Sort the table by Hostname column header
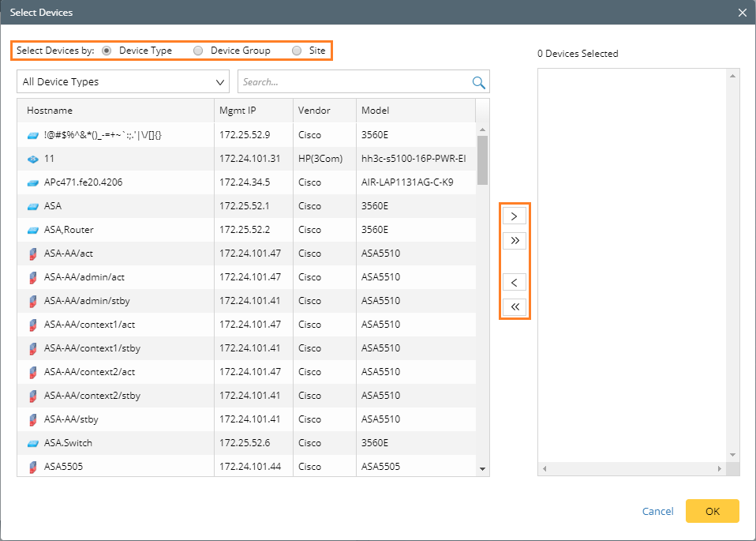756x541 pixels. pyautogui.click(x=50, y=111)
